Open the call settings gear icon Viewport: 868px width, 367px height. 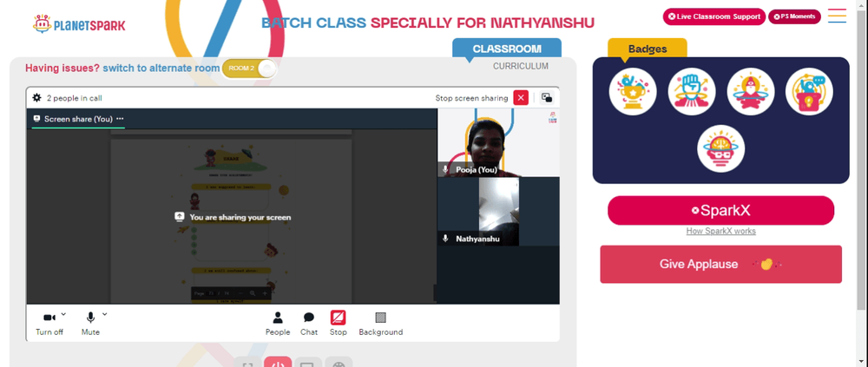(x=36, y=98)
